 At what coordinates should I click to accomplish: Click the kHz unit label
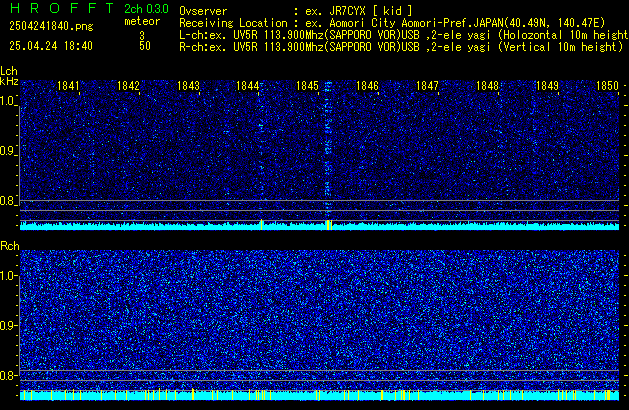[x=9, y=81]
